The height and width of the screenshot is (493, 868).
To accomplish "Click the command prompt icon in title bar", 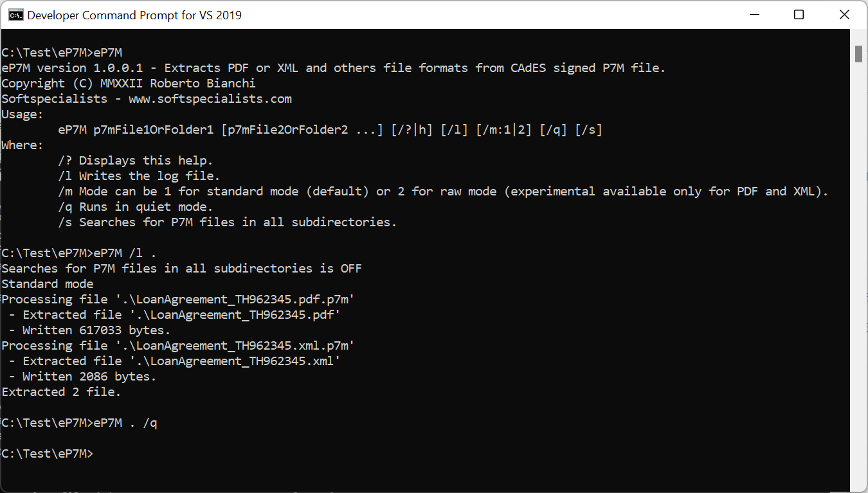I will [x=15, y=15].
